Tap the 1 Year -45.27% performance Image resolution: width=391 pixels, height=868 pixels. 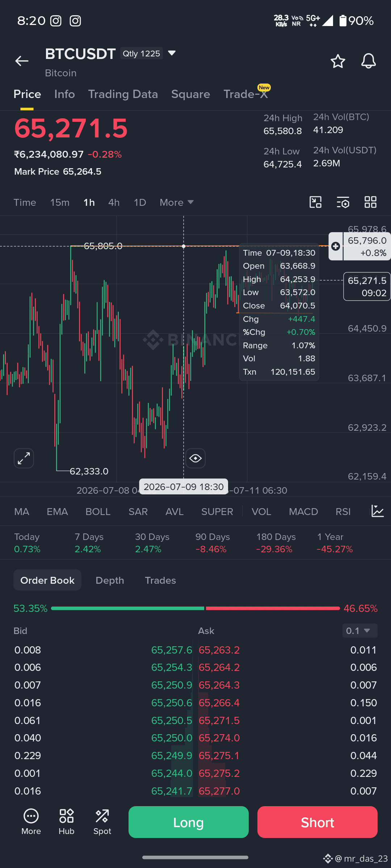335,543
